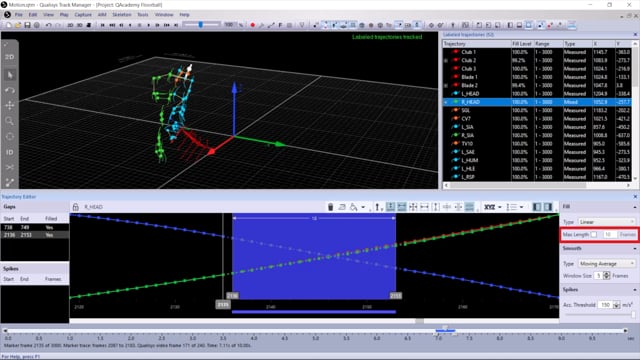Open the Skeleton menu

click(x=122, y=15)
